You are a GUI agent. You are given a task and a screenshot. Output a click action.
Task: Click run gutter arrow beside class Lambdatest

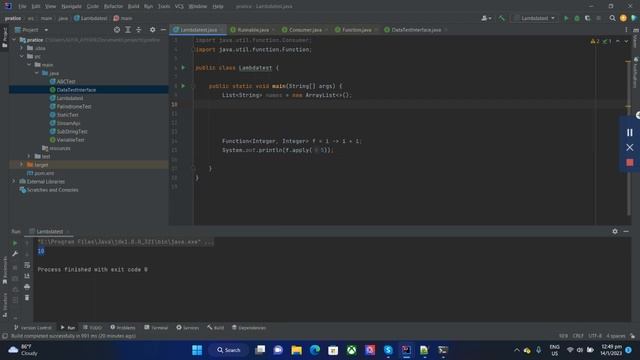(x=183, y=68)
